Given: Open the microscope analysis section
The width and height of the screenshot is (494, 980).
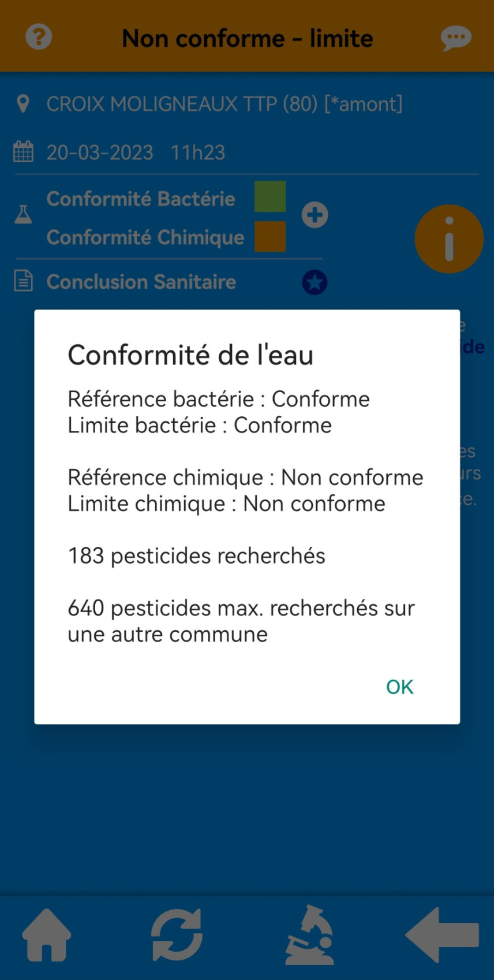Looking at the screenshot, I should pyautogui.click(x=310, y=934).
